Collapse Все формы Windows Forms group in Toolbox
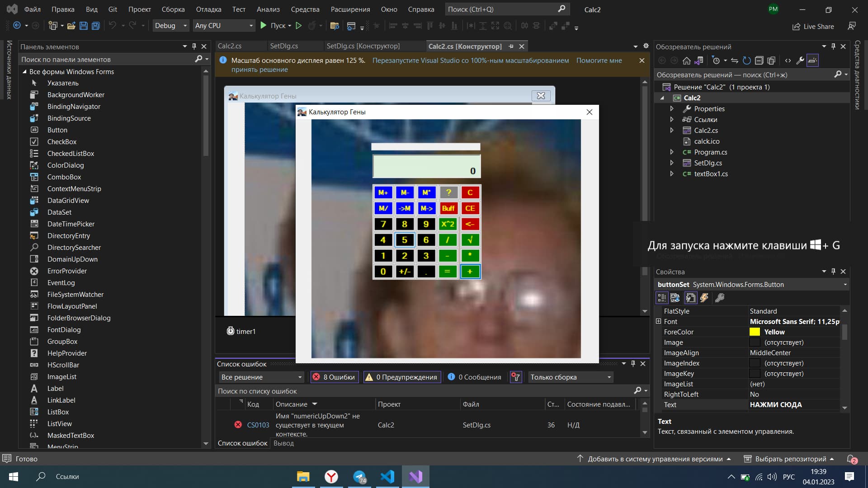The image size is (868, 488). coord(24,72)
